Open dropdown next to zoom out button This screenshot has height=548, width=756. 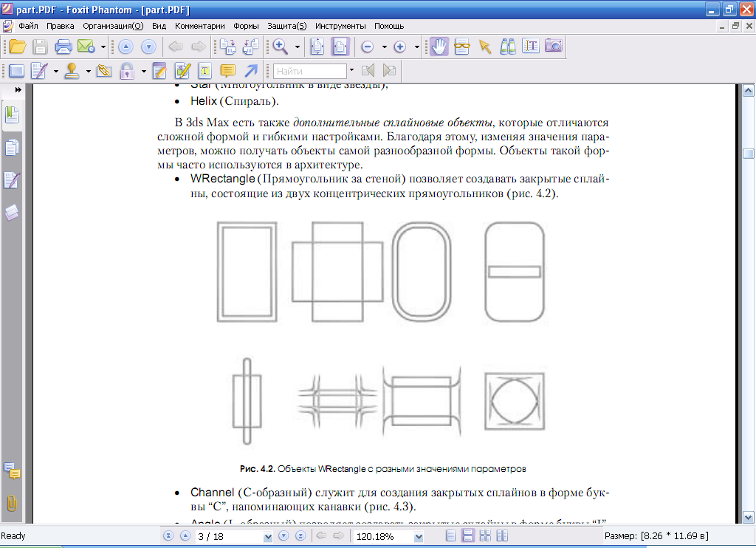[x=384, y=47]
